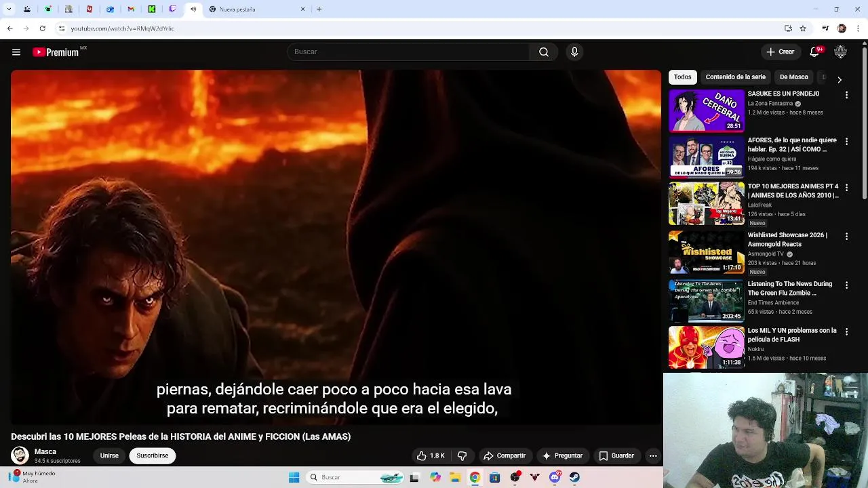The height and width of the screenshot is (488, 868).
Task: Open the Masca channel name link
Action: pos(45,452)
